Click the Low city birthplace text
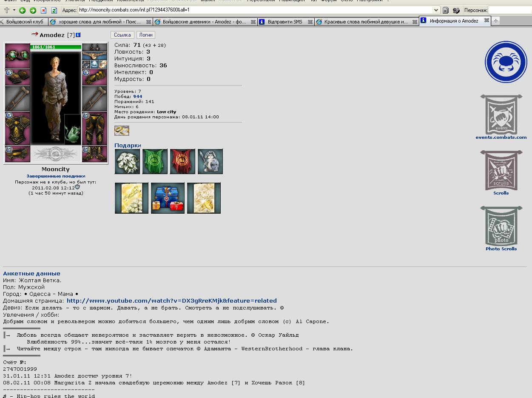This screenshot has height=398, width=532. point(166,112)
